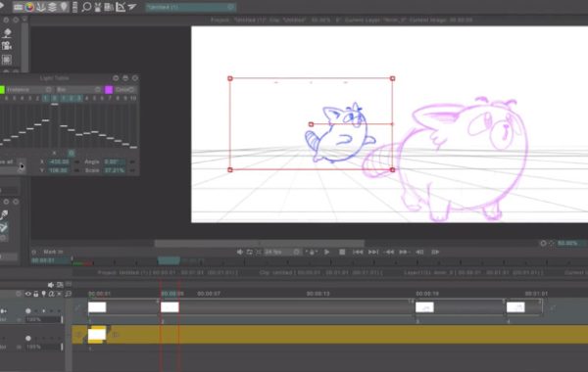This screenshot has width=588, height=372.
Task: Select thumbnail on the yellow layer
Action: point(97,334)
